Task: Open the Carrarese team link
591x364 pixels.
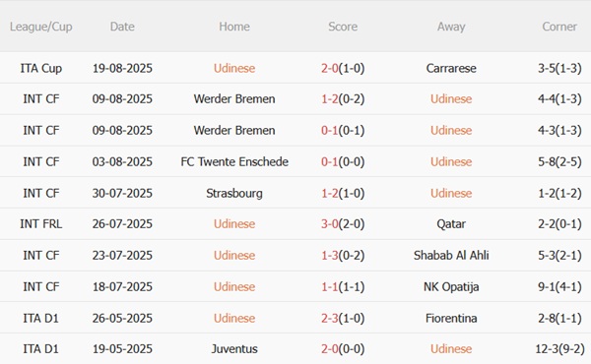Action: pyautogui.click(x=451, y=68)
